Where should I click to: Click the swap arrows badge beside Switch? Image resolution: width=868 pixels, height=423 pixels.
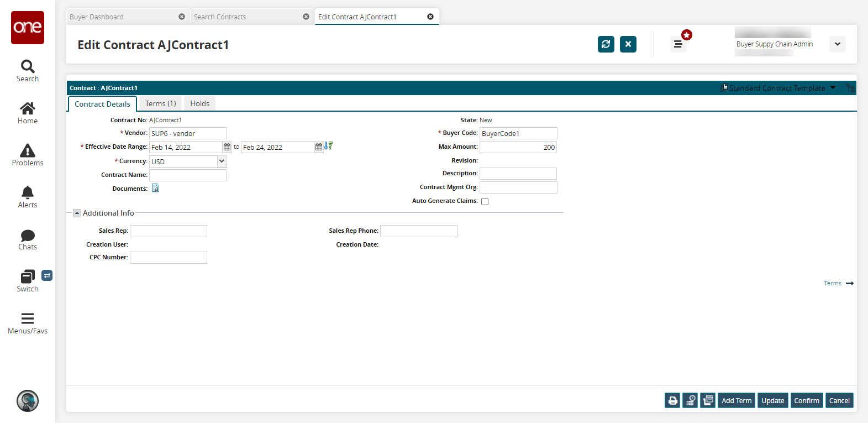pyautogui.click(x=47, y=275)
